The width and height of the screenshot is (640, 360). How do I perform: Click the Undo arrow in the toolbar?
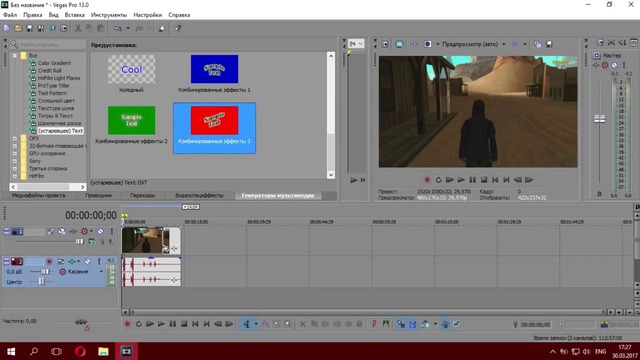[x=118, y=28]
